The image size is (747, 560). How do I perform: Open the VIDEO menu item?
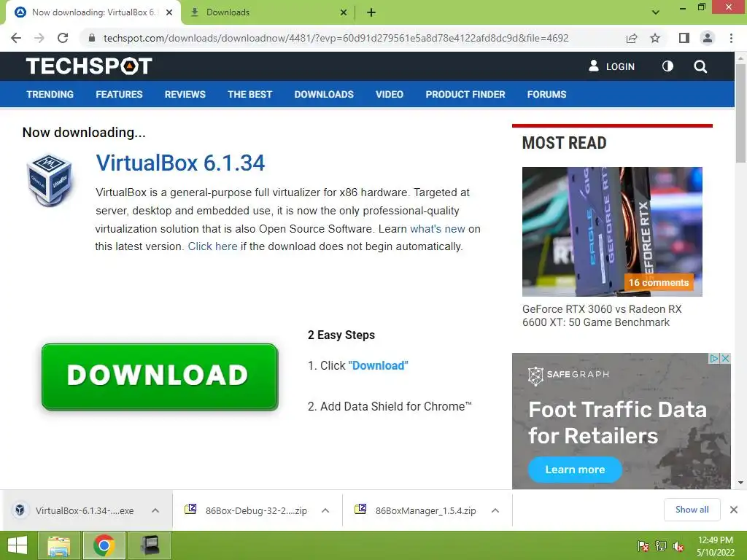[x=390, y=94]
